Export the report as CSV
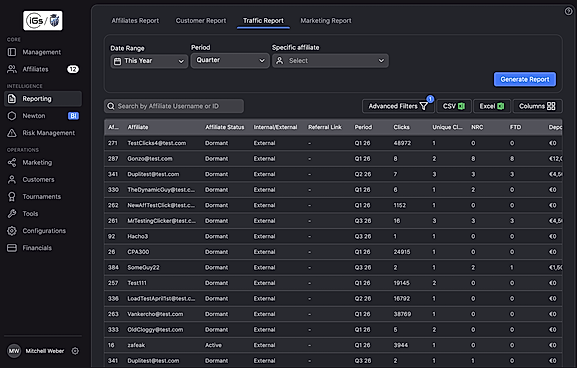This screenshot has height=368, width=577. coord(454,106)
